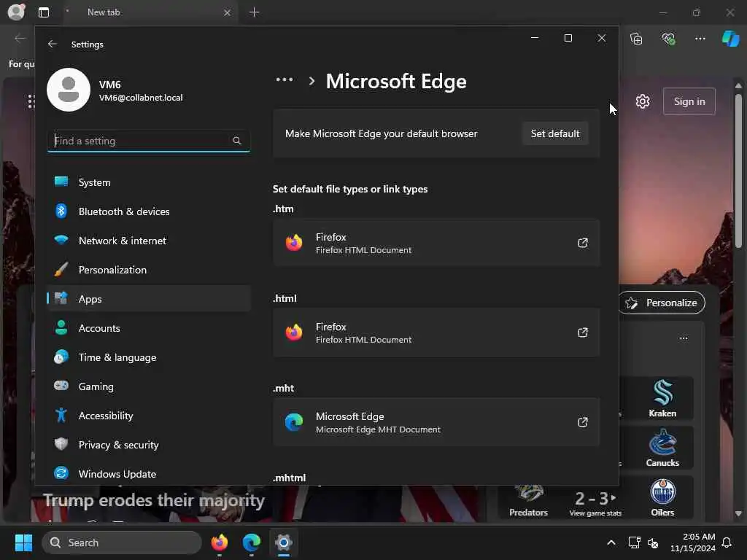
Task: Click Sign in on the new tab page
Action: coord(689,101)
